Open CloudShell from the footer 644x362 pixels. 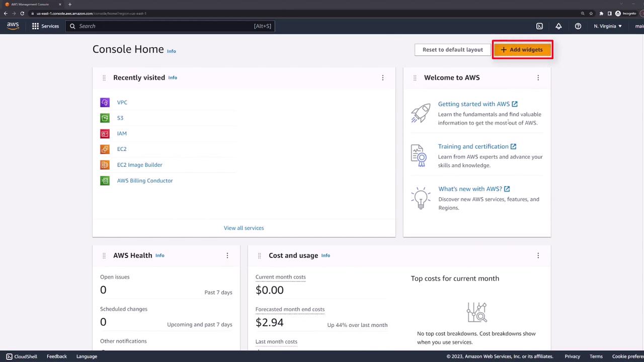22,356
